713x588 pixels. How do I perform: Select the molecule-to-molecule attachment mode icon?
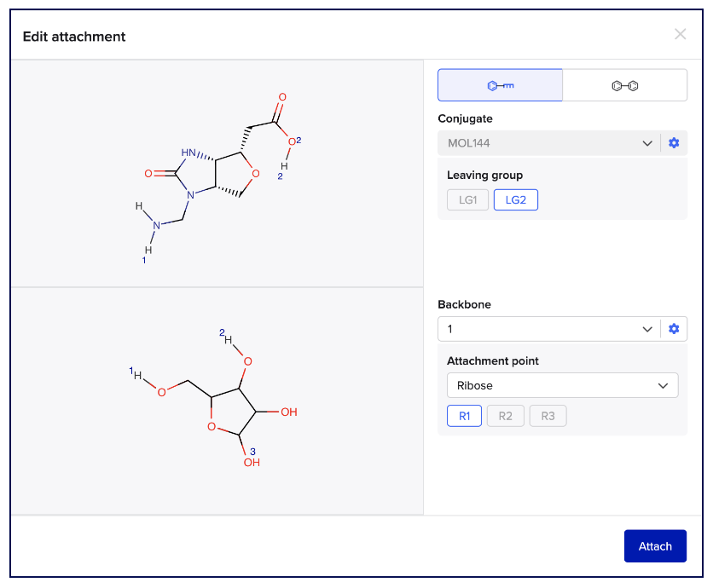(x=624, y=85)
